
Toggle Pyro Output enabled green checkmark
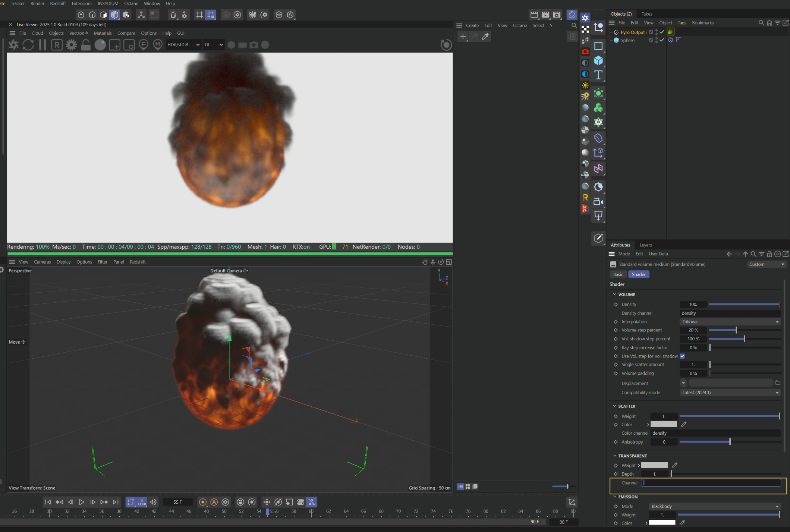pos(662,32)
